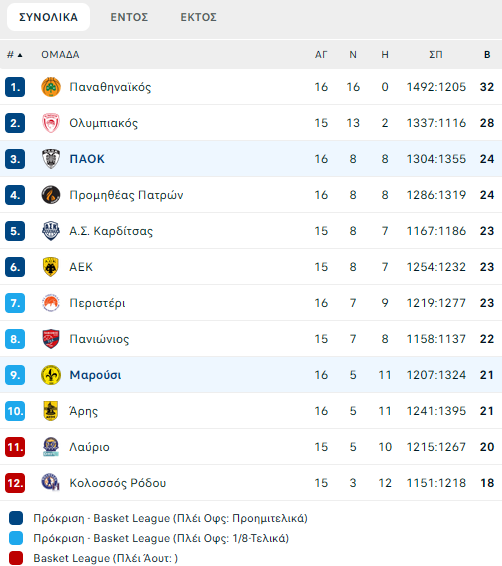Switch to the ΕΚΤΟΣ tab

point(198,17)
